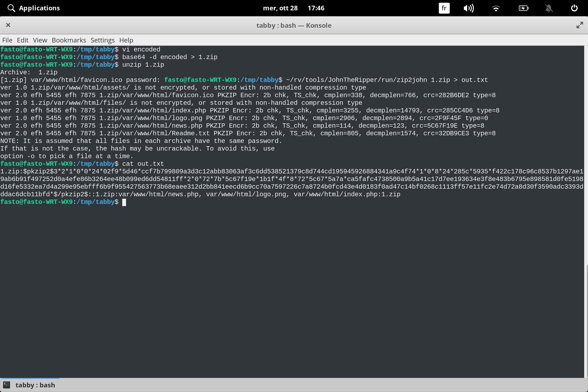Viewport: 588px width, 392px height.
Task: Expand the Edit menu options
Action: click(23, 40)
